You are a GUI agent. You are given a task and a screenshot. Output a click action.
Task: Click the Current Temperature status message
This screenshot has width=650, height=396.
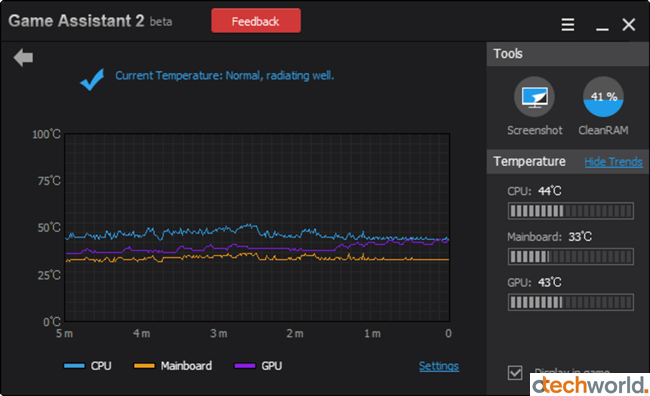tap(224, 75)
